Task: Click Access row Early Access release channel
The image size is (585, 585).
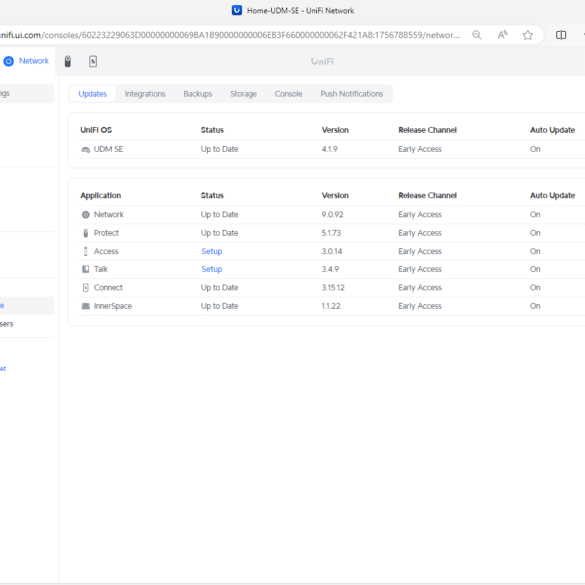Action: [x=420, y=251]
